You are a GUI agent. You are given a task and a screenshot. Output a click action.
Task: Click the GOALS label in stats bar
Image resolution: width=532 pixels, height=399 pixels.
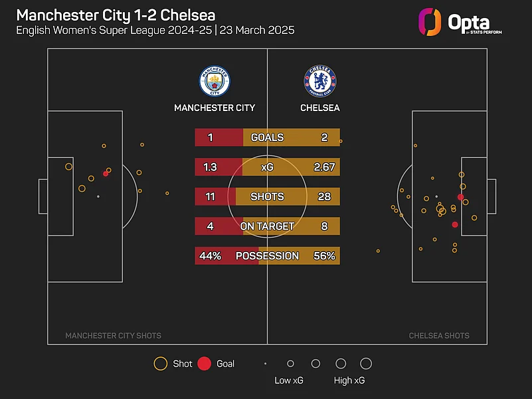pos(267,138)
